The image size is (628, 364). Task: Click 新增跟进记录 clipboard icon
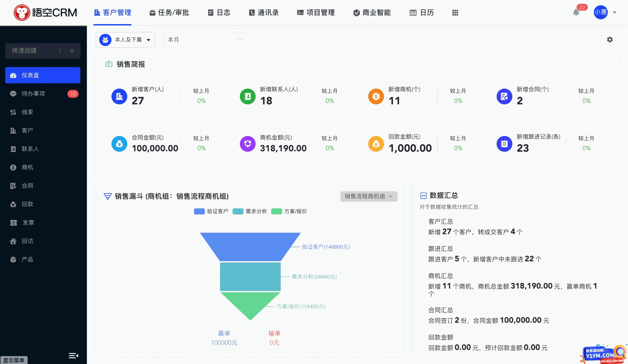click(504, 144)
